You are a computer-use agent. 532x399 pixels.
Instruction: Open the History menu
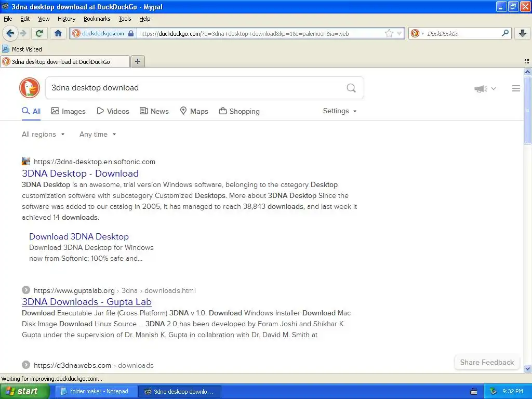coord(66,19)
